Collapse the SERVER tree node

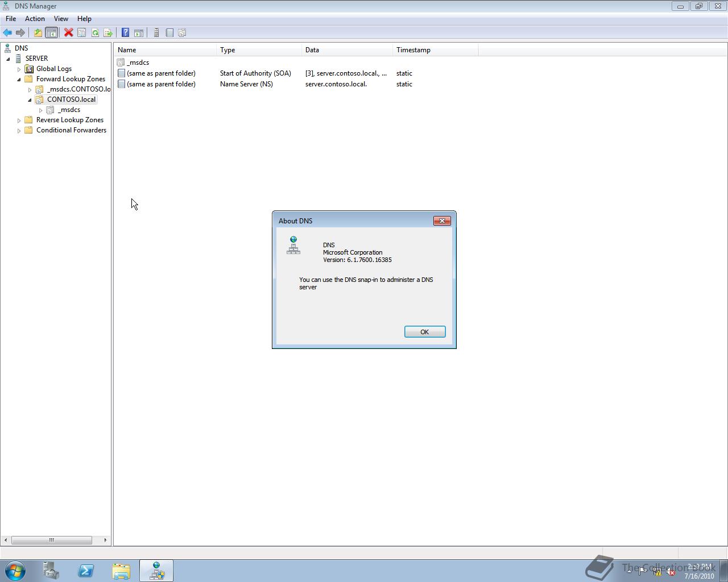click(8, 59)
